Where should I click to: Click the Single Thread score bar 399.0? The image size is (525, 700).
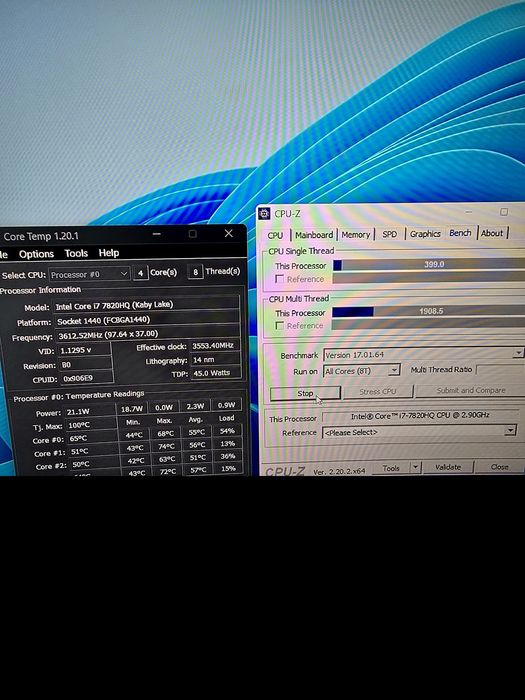[x=429, y=264]
